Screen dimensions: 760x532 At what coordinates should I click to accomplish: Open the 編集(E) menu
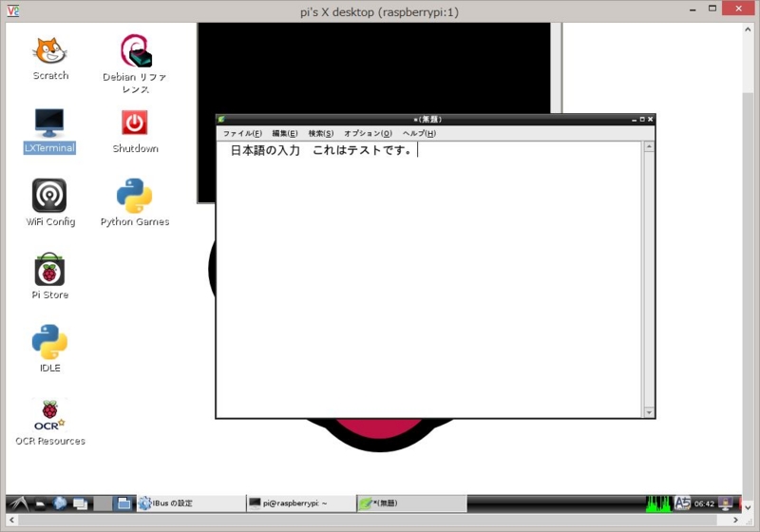coord(284,133)
